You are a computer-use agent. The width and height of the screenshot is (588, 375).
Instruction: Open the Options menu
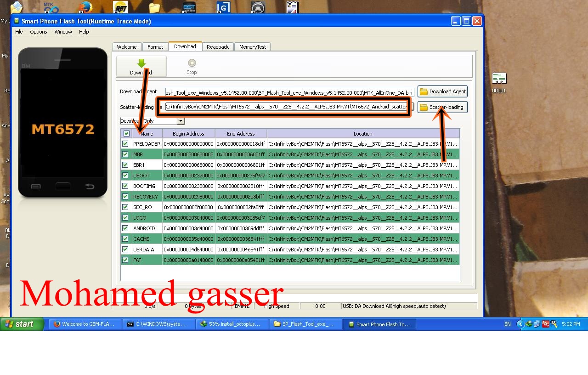(x=39, y=32)
